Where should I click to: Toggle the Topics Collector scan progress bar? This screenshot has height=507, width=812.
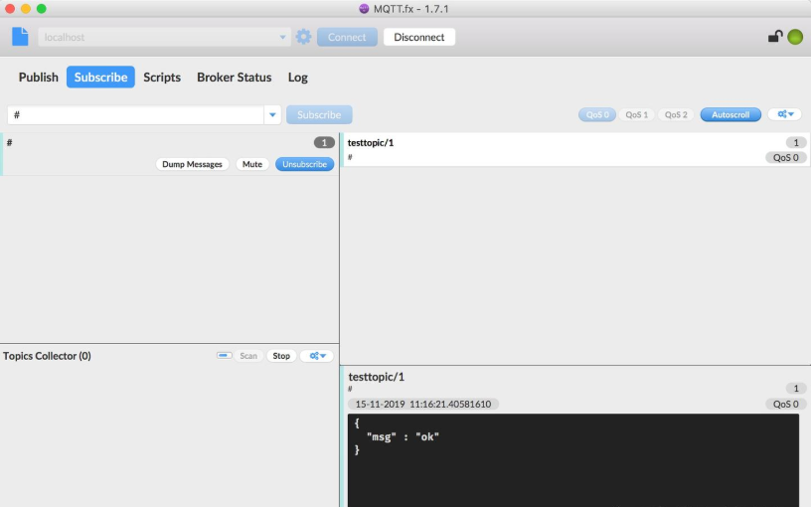[x=224, y=355]
